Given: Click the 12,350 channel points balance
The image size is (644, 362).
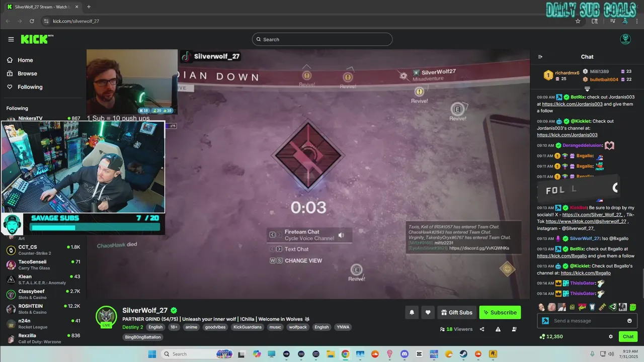Looking at the screenshot, I should tap(551, 336).
